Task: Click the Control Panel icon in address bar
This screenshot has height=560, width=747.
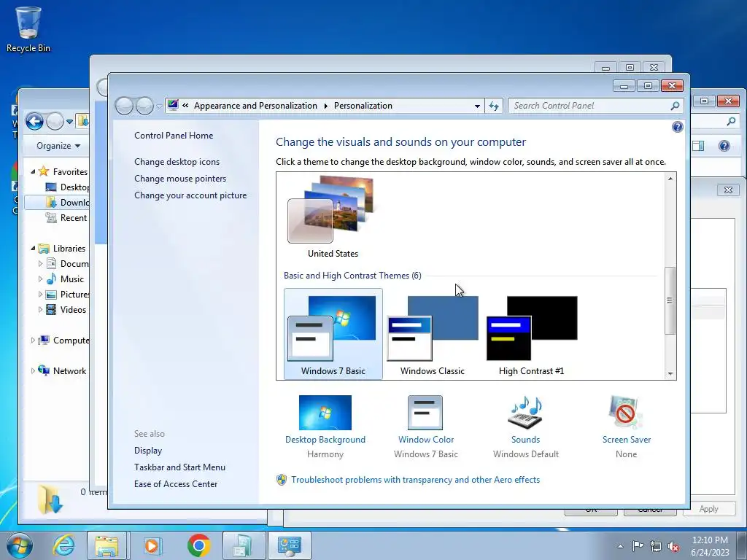Action: point(173,105)
